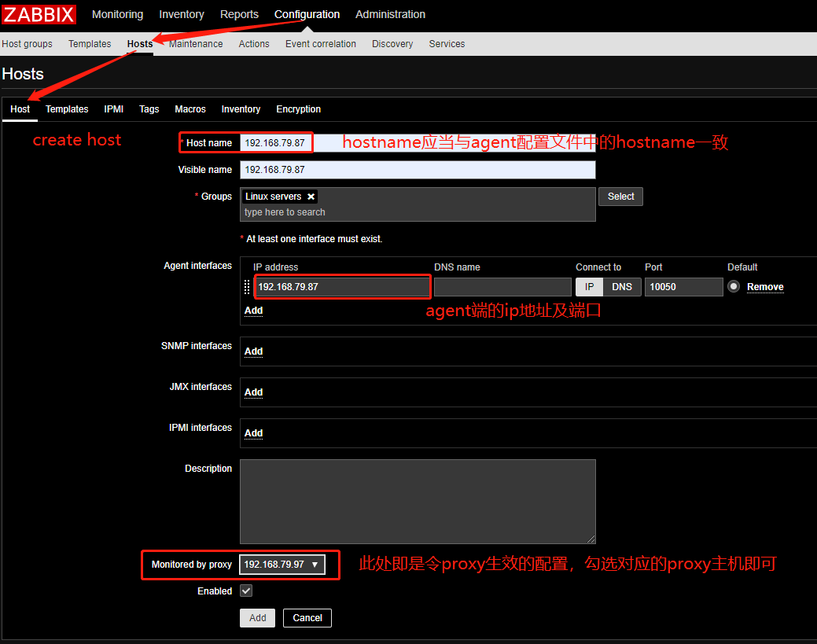Open the Hosts section
817x644 pixels.
pos(139,44)
